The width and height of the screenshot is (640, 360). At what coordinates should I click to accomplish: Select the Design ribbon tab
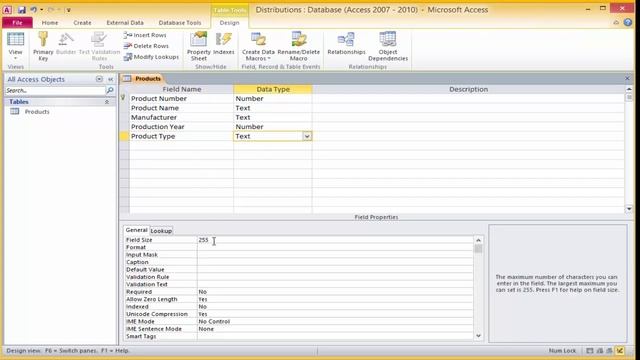pos(229,23)
